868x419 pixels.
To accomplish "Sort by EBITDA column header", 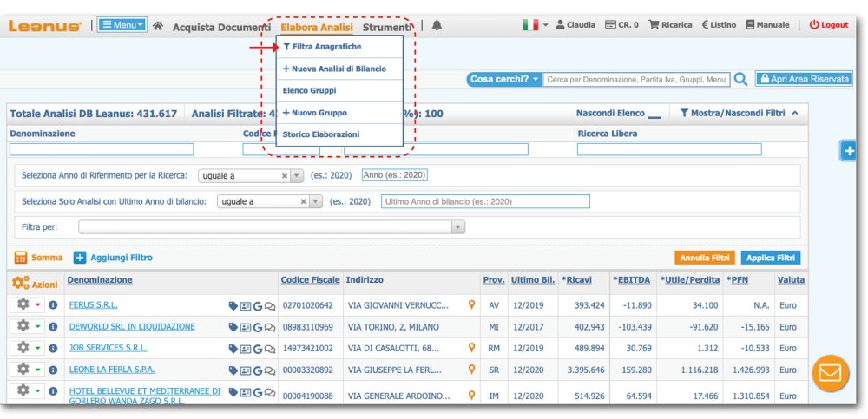I will (x=631, y=280).
